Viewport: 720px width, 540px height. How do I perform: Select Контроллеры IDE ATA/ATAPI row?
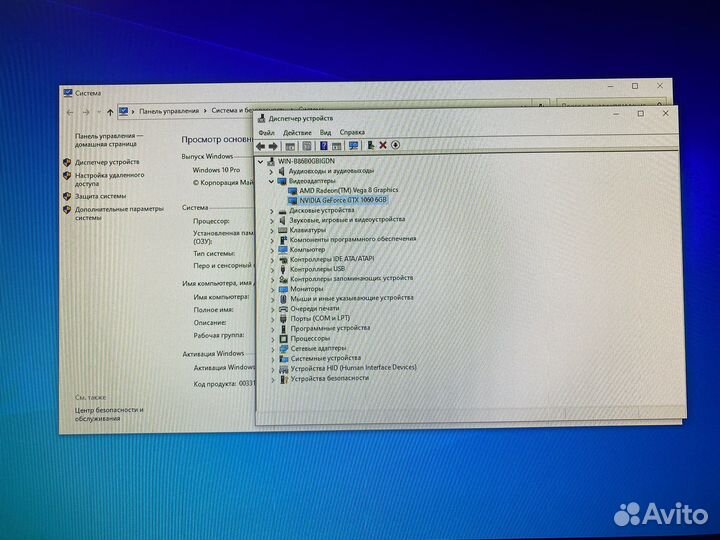332,259
